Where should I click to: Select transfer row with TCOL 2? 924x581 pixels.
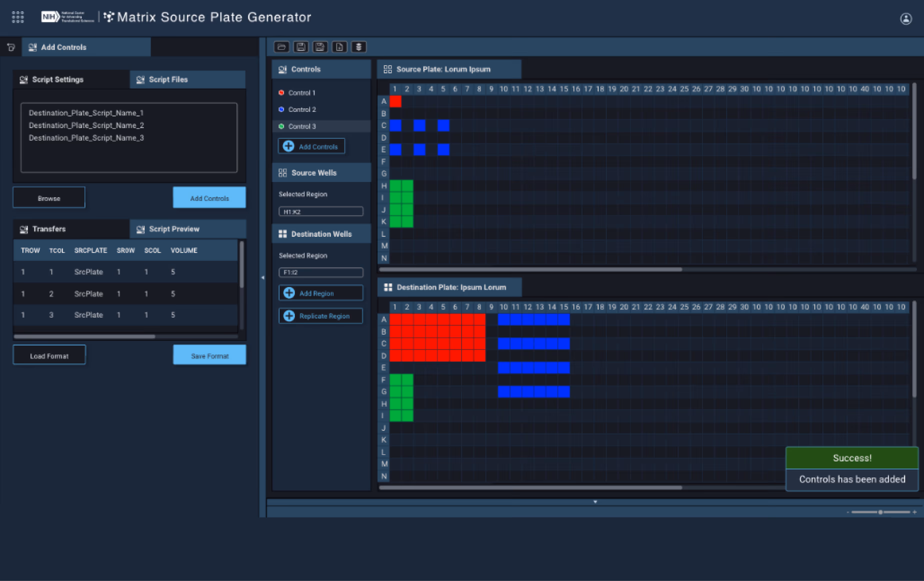tap(126, 294)
